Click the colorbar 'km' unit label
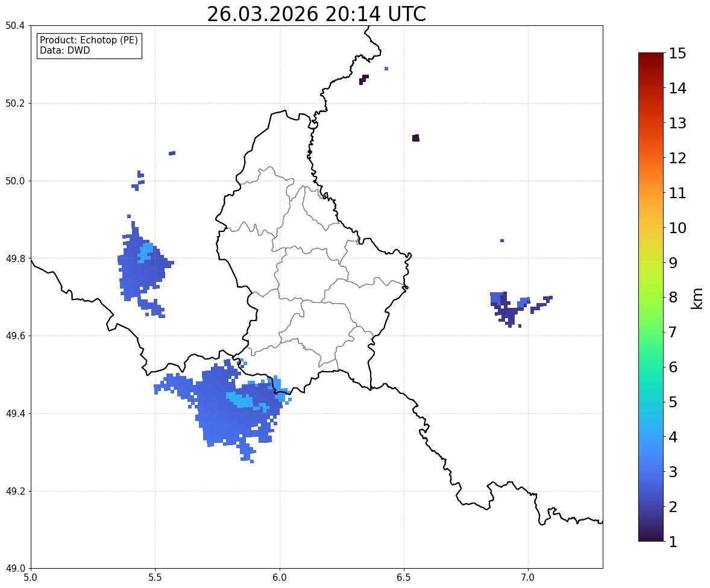This screenshot has width=710, height=588. (697, 298)
